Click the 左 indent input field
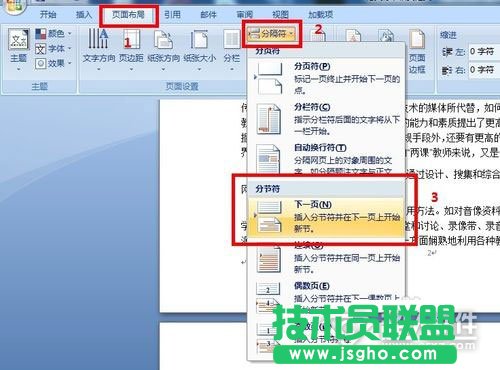This screenshot has height=370, width=500. [x=483, y=52]
